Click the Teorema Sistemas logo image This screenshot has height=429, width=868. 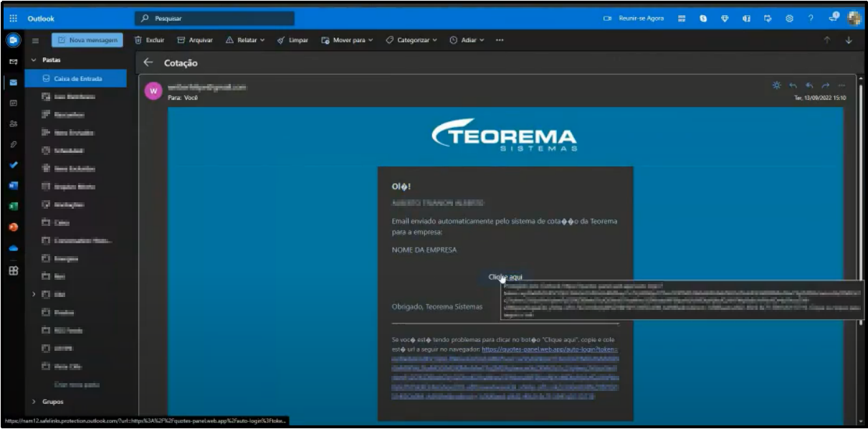click(x=505, y=135)
